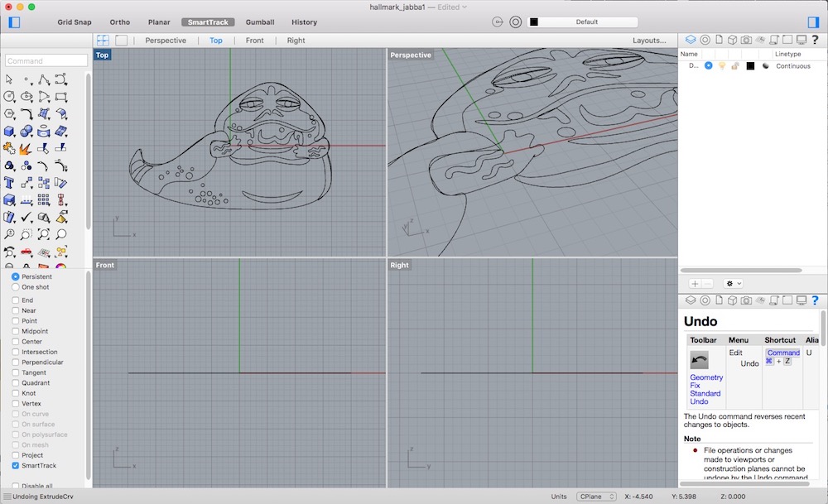Toggle the Default layer light bulb visibility
Image resolution: width=828 pixels, height=504 pixels.
(722, 65)
